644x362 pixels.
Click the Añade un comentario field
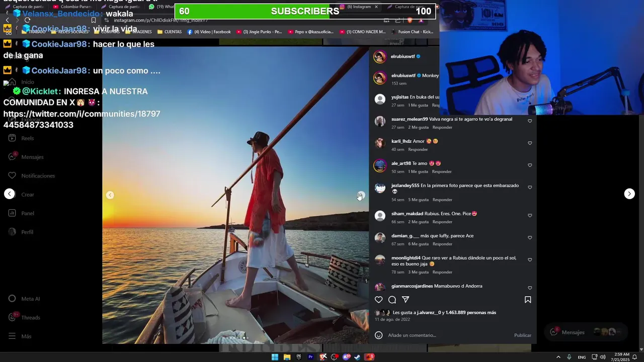449,335
